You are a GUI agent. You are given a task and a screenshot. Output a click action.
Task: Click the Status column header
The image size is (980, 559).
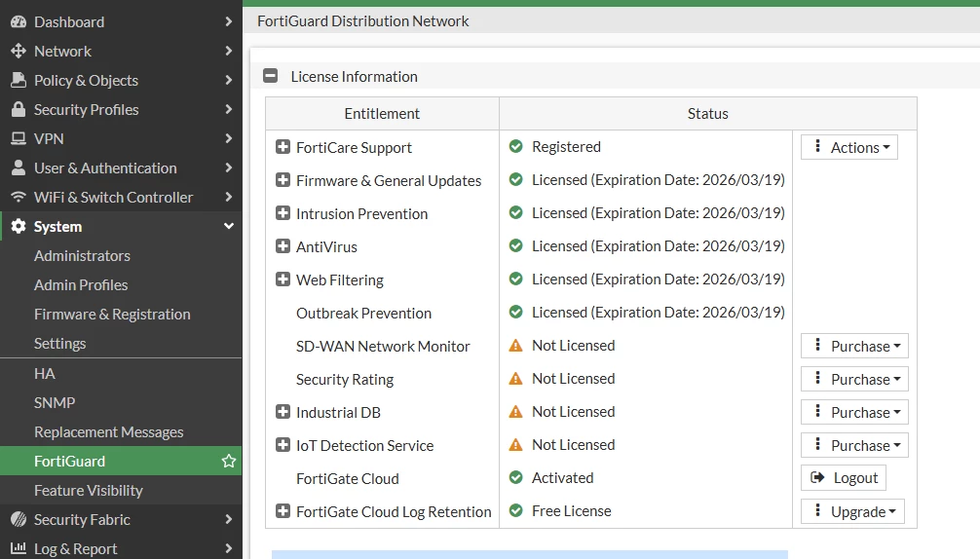click(708, 114)
